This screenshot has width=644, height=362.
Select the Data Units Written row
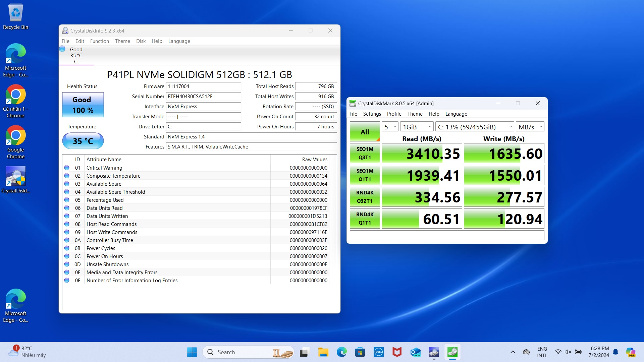(196, 216)
